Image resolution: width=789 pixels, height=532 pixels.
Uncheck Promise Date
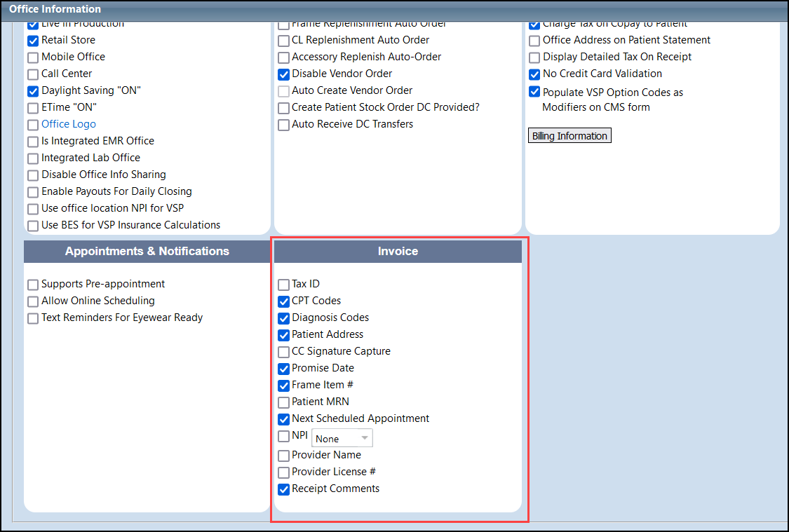[x=284, y=369]
